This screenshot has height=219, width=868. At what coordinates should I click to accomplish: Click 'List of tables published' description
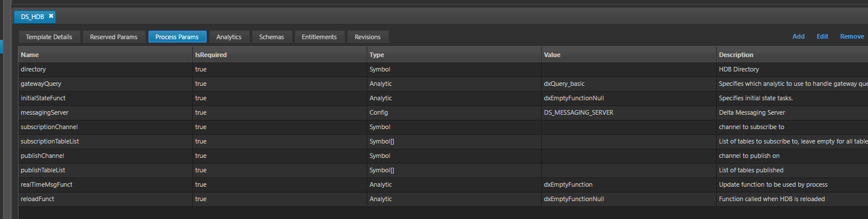point(751,170)
